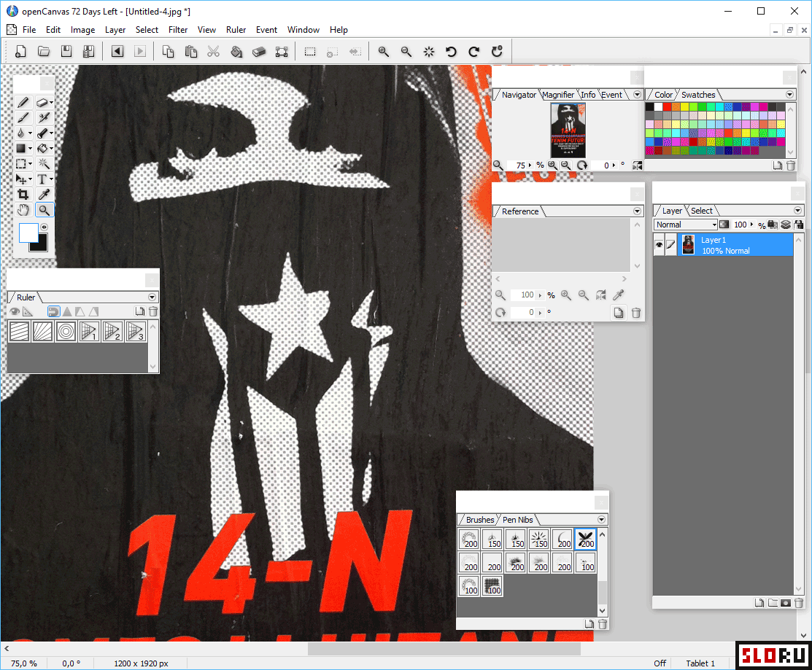812x670 pixels.
Task: Open the Brushes panel options menu
Action: [601, 519]
